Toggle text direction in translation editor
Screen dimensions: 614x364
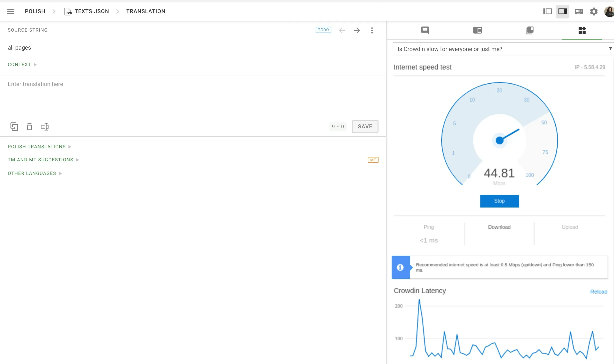(45, 126)
